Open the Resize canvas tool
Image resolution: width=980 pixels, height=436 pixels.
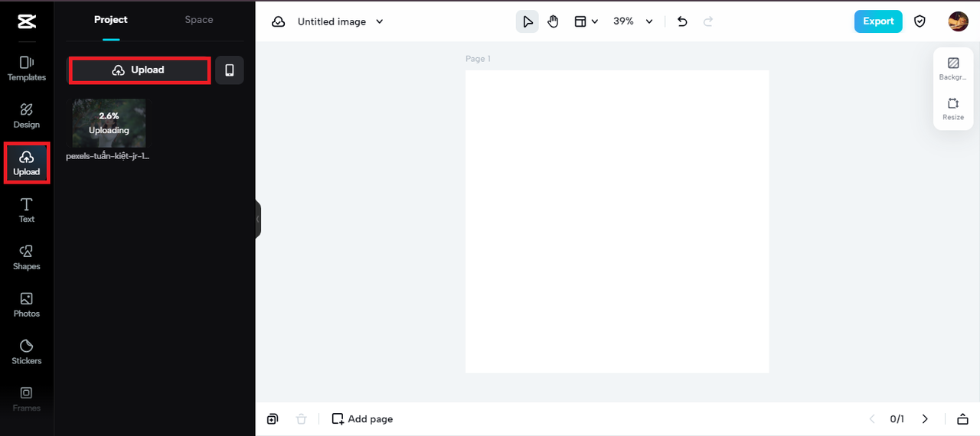point(953,109)
